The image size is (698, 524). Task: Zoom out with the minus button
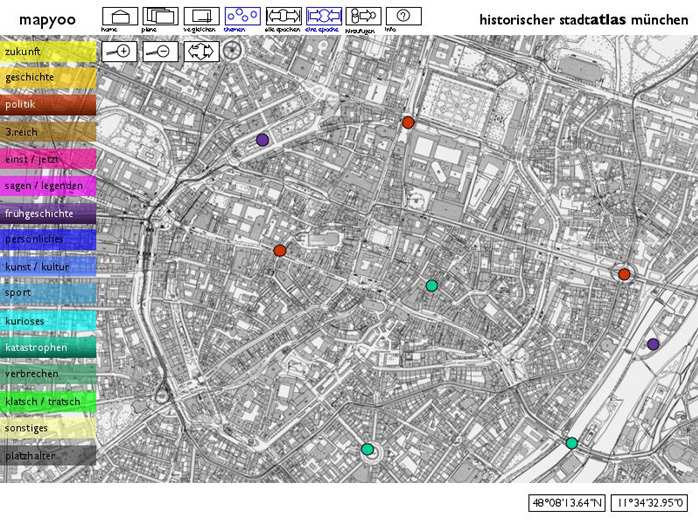pos(160,52)
